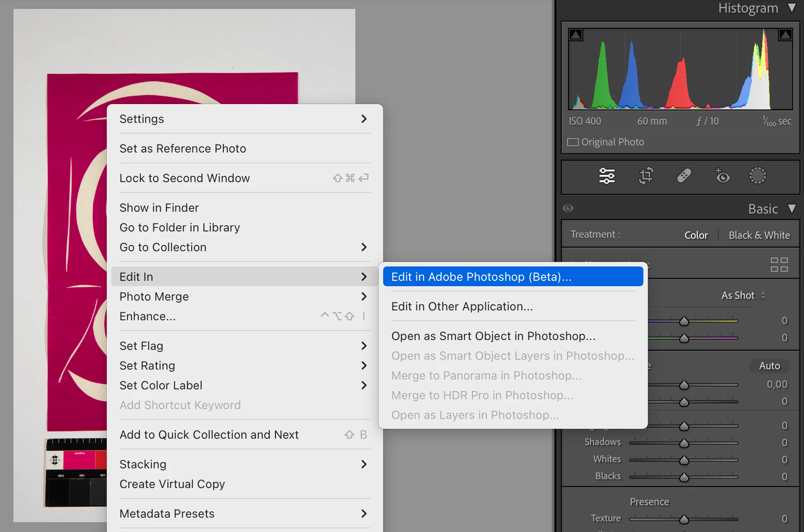Expand the Stacking submenu
Viewport: 804px width, 532px height.
(245, 464)
